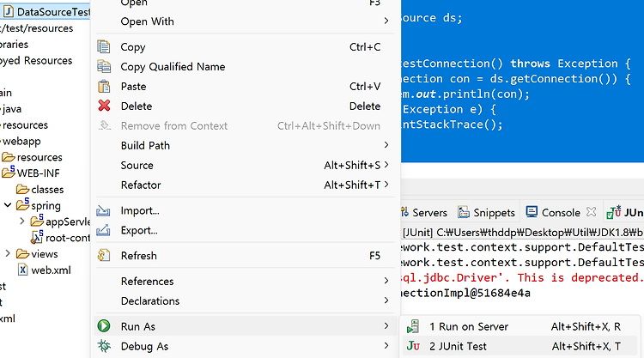Select DataSourceTest in project tree
This screenshot has width=644, height=358.
point(53,11)
